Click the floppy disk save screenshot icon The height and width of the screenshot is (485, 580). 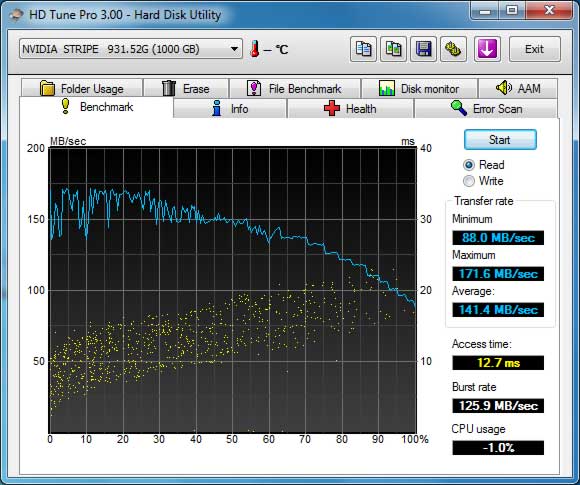coord(424,49)
